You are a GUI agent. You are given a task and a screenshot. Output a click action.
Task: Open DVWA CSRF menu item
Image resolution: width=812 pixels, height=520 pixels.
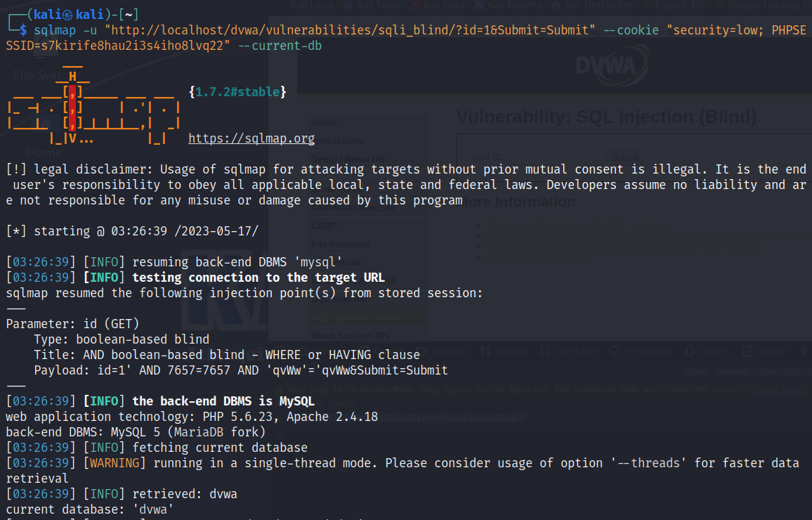(367, 226)
